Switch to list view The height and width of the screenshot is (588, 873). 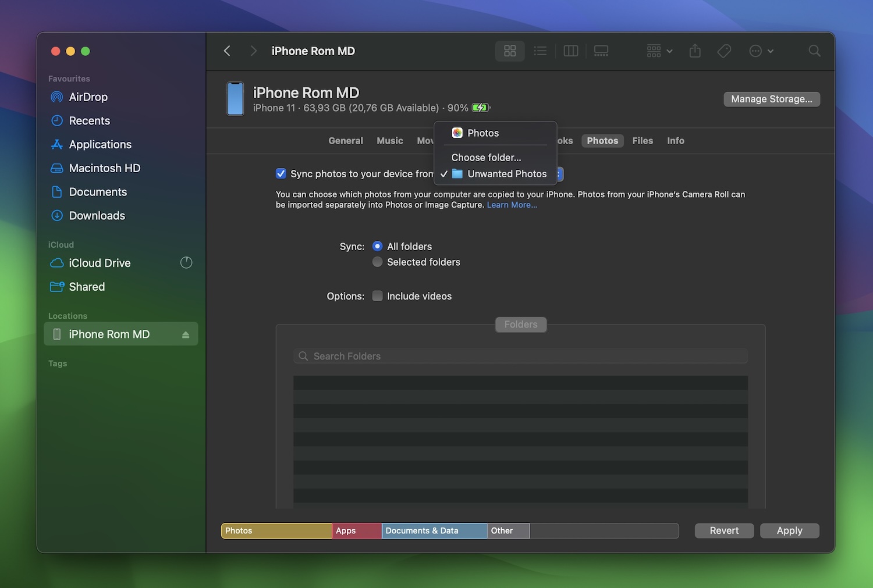[x=540, y=51]
